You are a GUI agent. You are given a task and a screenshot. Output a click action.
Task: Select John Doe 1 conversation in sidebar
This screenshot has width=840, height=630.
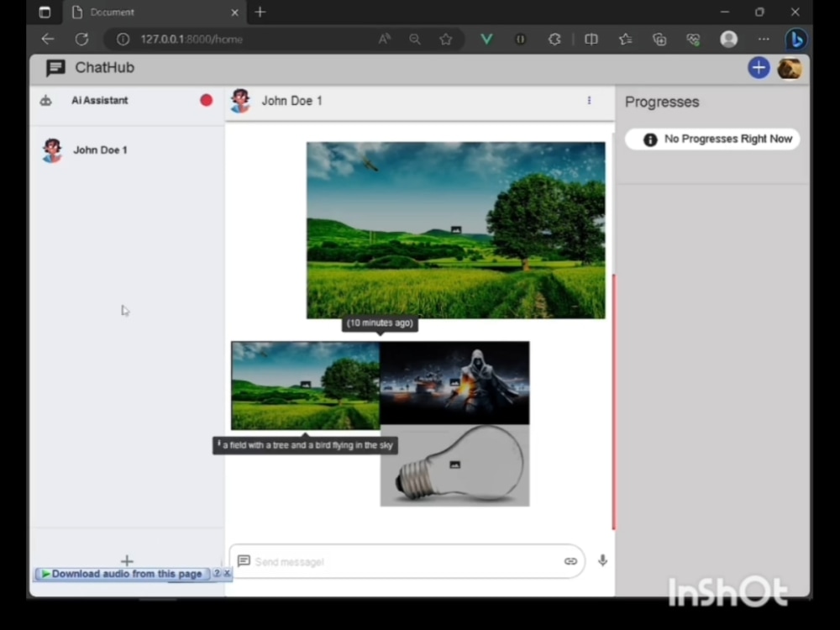click(x=100, y=150)
